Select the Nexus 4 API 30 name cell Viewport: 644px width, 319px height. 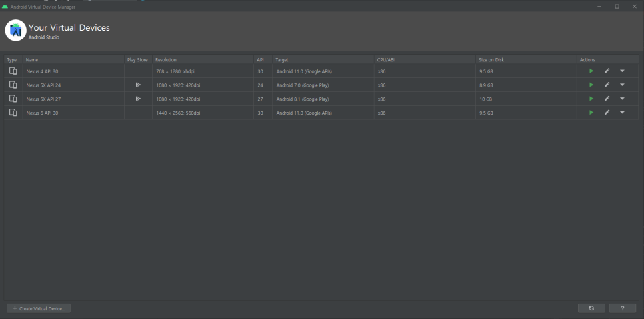pyautogui.click(x=73, y=71)
